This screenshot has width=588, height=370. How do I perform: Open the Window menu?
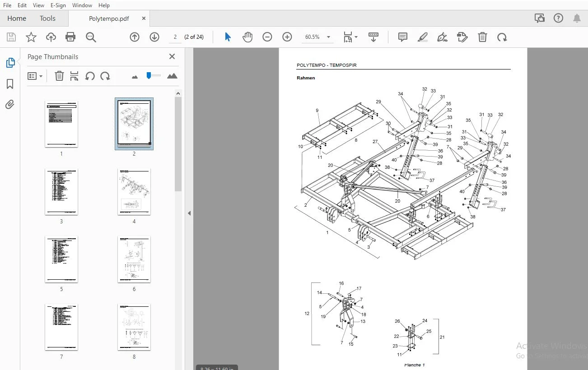pyautogui.click(x=82, y=5)
